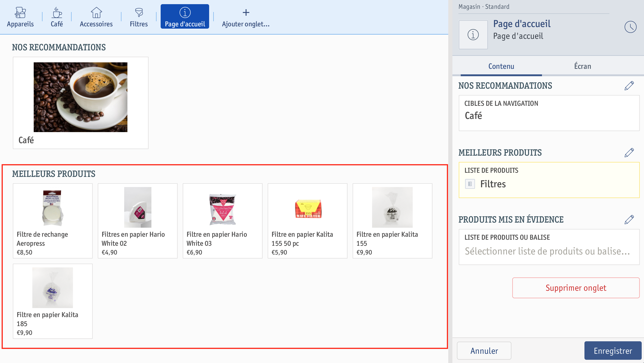Image resolution: width=644 pixels, height=363 pixels.
Task: Open the Liste de produits Filtres field
Action: coord(549,180)
